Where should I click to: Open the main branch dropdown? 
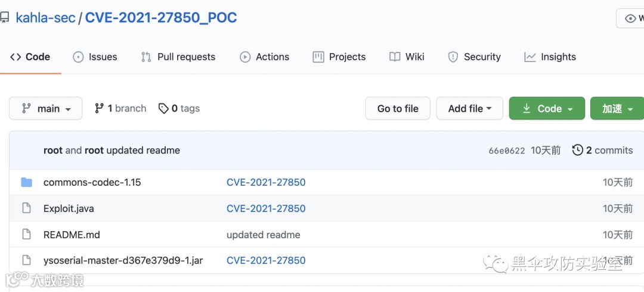[x=46, y=109]
